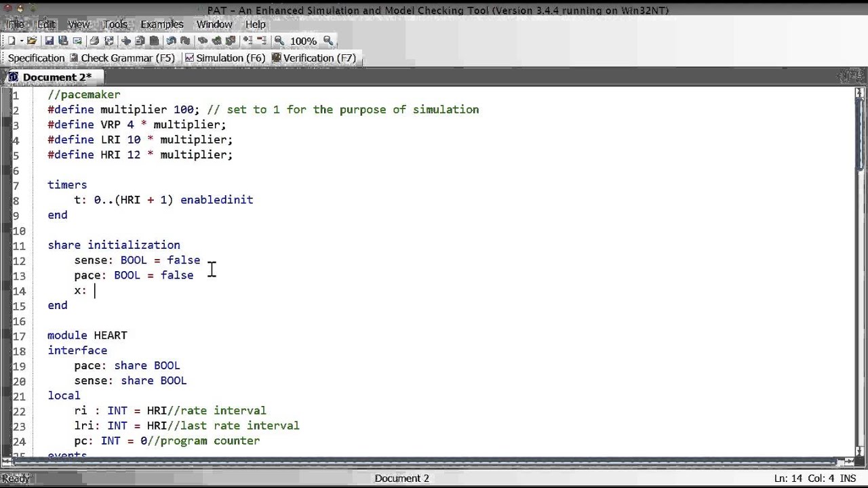Create a new document with New icon

point(12,41)
